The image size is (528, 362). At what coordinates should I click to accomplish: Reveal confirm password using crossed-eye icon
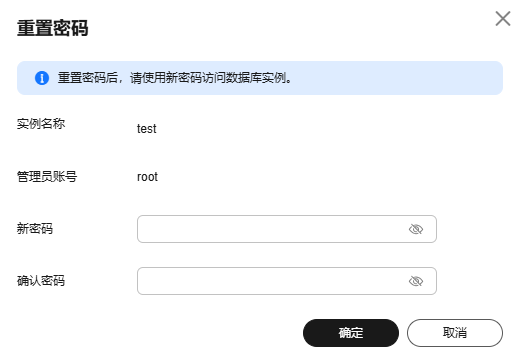pos(416,281)
